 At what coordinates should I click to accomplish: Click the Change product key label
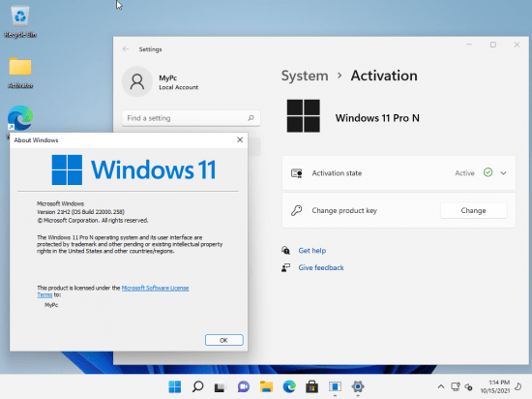click(x=344, y=210)
